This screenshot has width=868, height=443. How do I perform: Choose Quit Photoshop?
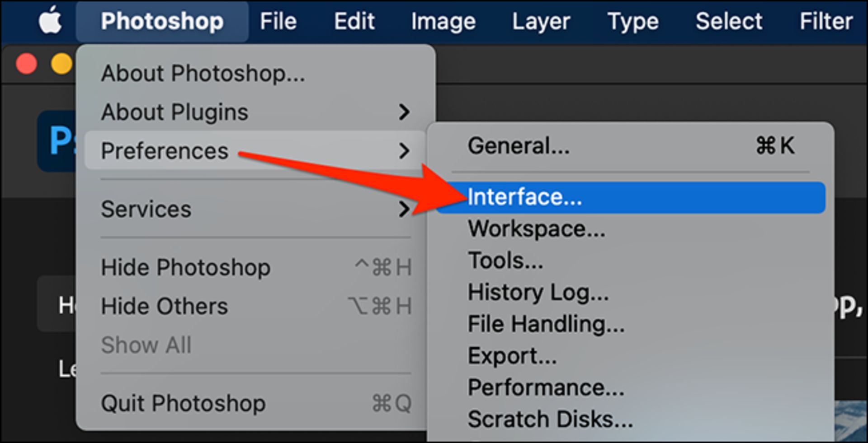point(183,403)
